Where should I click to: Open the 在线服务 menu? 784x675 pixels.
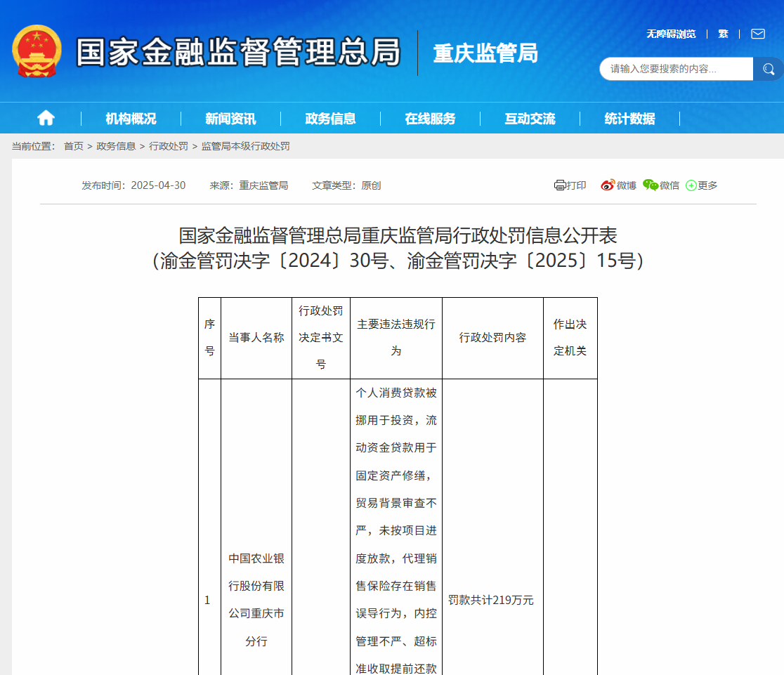point(429,118)
